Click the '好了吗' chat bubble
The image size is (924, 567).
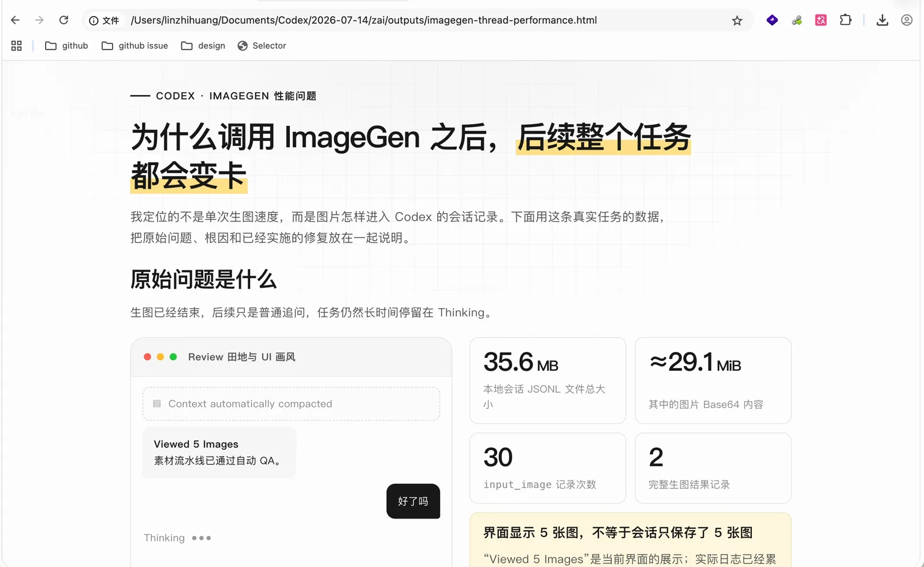tap(413, 501)
